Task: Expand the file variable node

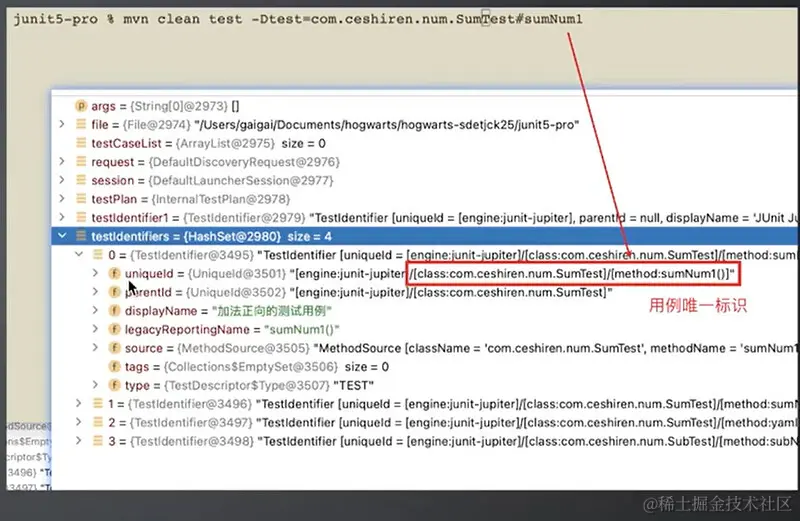Action: pos(62,124)
